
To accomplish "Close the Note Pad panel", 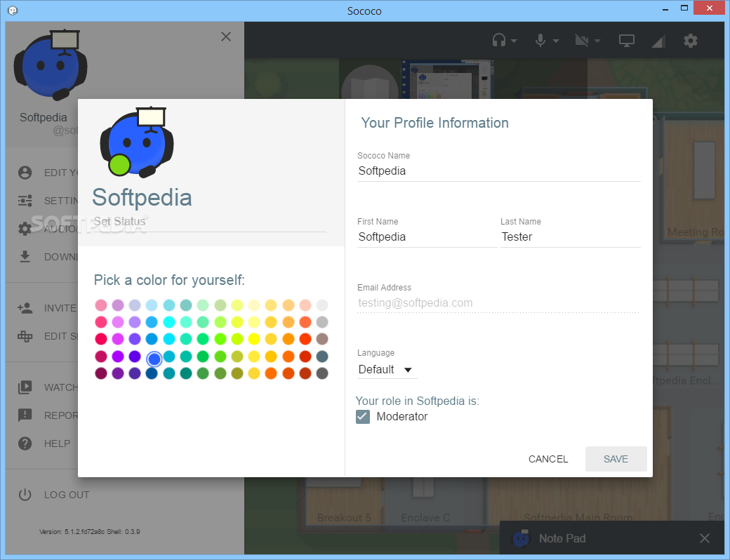I will pyautogui.click(x=705, y=538).
